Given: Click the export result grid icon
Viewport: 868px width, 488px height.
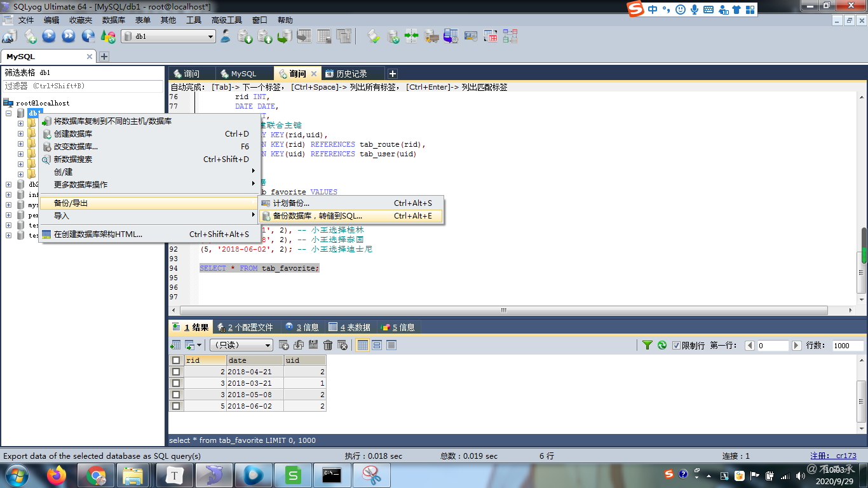Looking at the screenshot, I should tap(175, 345).
